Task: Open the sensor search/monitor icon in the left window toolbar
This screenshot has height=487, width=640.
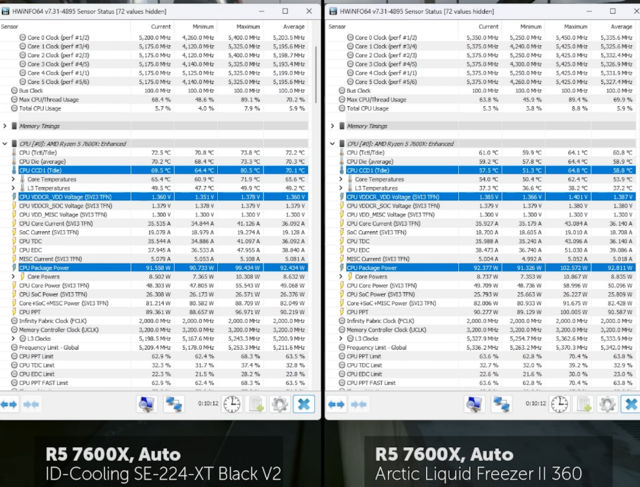Action: pyautogui.click(x=147, y=404)
